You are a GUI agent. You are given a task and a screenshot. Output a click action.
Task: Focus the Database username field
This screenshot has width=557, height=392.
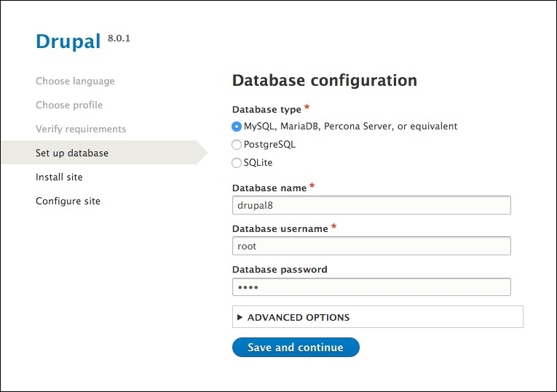click(371, 246)
